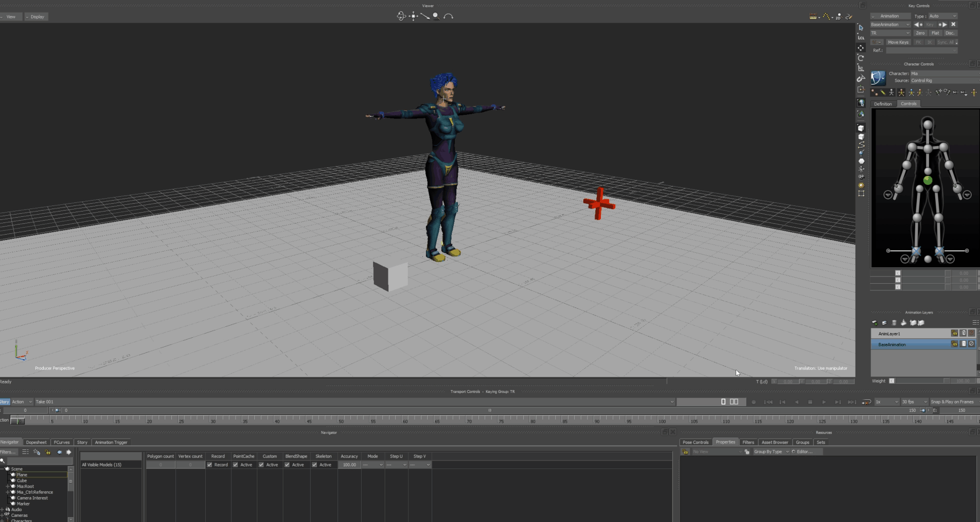Click the record button in transport controls
The height and width of the screenshot is (522, 980).
755,402
